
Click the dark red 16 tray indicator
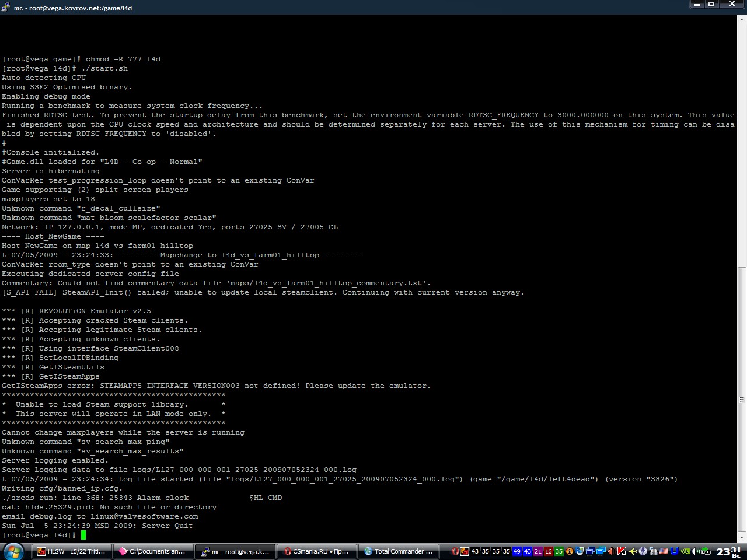coord(549,551)
